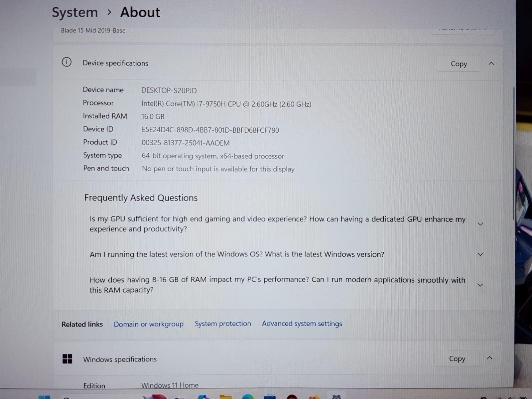Image resolution: width=532 pixels, height=399 pixels.
Task: Click the Windows logo beside Windows specifications
Action: coord(67,359)
